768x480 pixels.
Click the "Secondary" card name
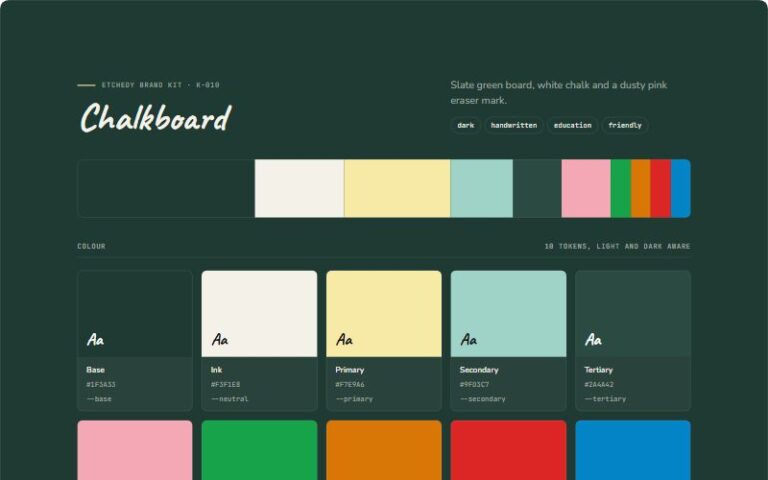click(x=479, y=370)
